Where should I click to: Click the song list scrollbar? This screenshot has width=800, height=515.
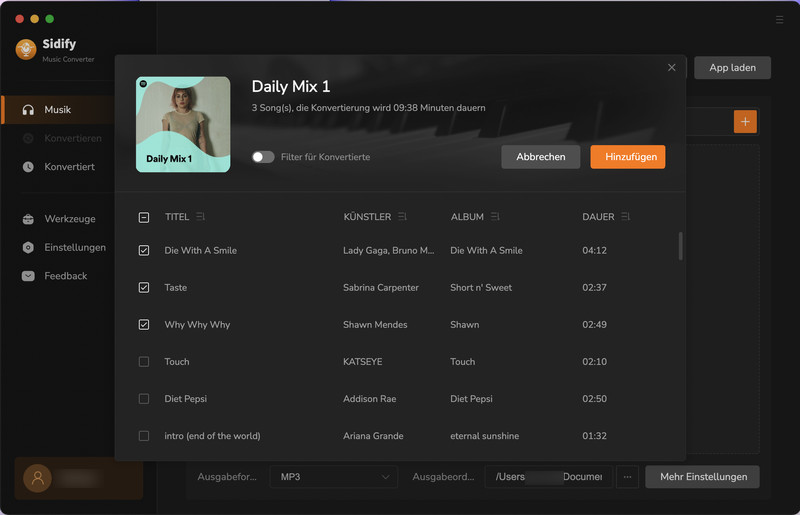pos(681,246)
